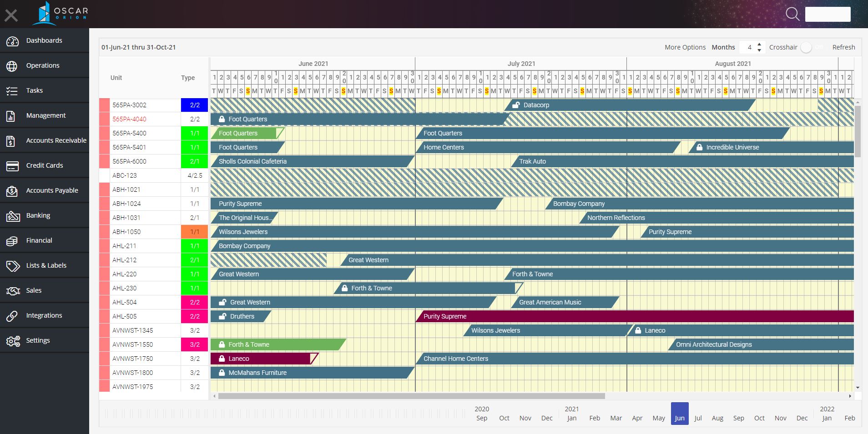This screenshot has height=434, width=868.
Task: Open the Datacorp lease bar
Action: (x=628, y=105)
